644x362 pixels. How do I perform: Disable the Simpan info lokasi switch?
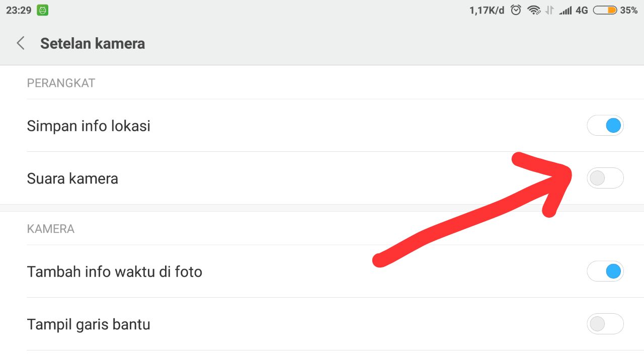coord(605,126)
